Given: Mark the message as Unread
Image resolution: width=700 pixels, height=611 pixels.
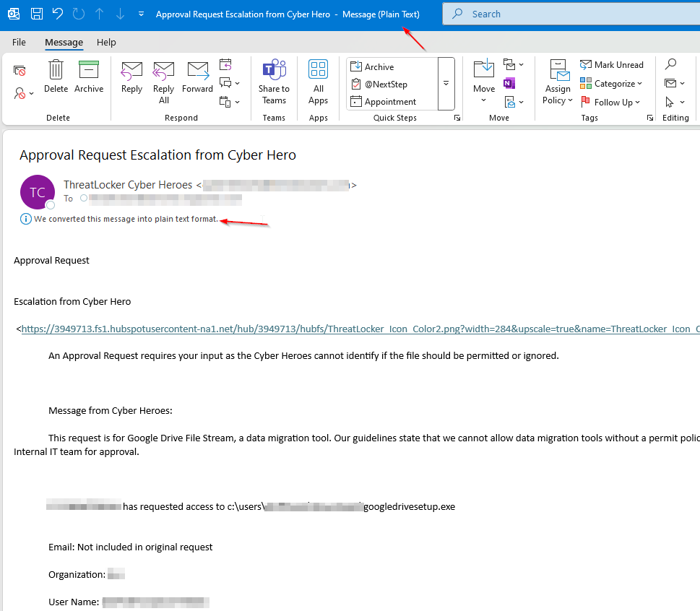Looking at the screenshot, I should [612, 65].
